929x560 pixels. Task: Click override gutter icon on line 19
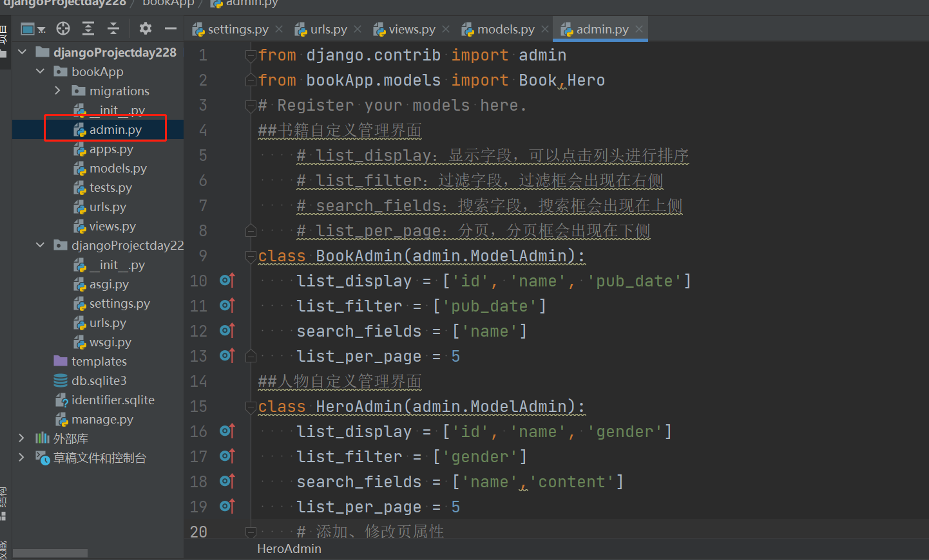[227, 507]
